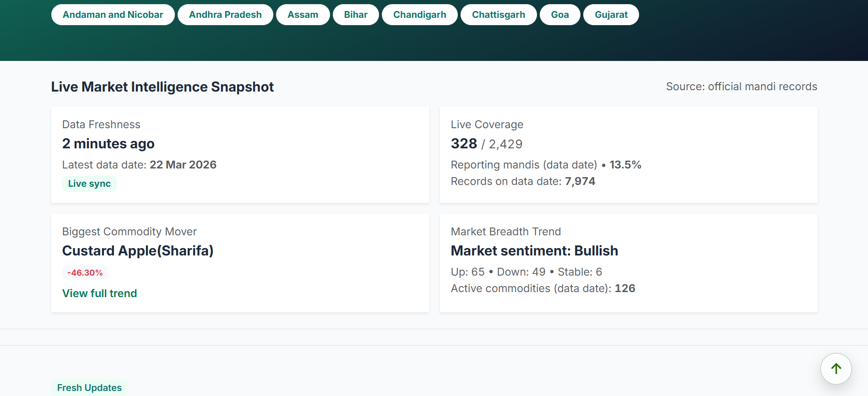Open the Andhra Pradesh state chip
The height and width of the screenshot is (396, 868).
(225, 15)
